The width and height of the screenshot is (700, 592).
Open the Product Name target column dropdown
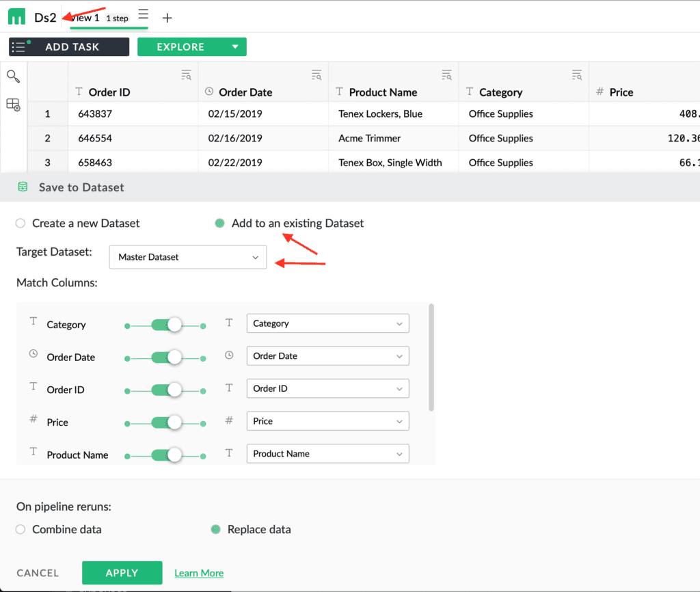click(x=327, y=454)
